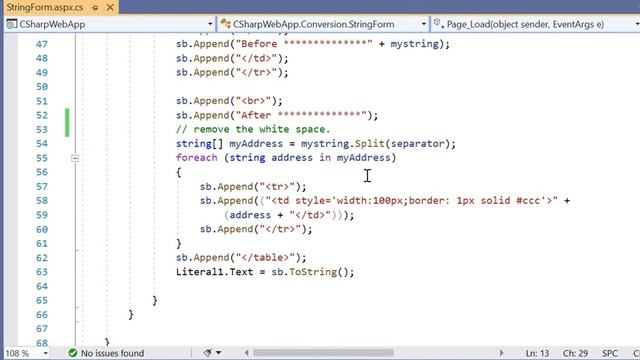Viewport: 640px width, 360px height.
Task: Click the No issues found checkmark icon
Action: (x=73, y=353)
